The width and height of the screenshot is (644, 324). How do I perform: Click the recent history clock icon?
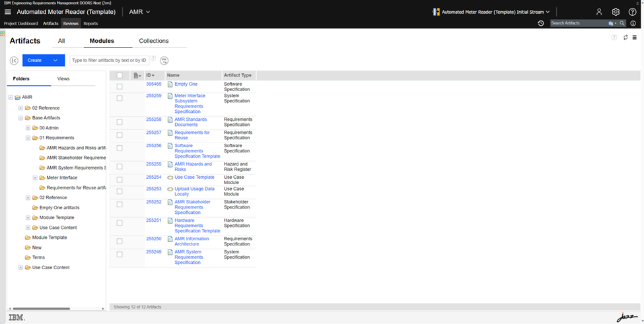tap(540, 23)
